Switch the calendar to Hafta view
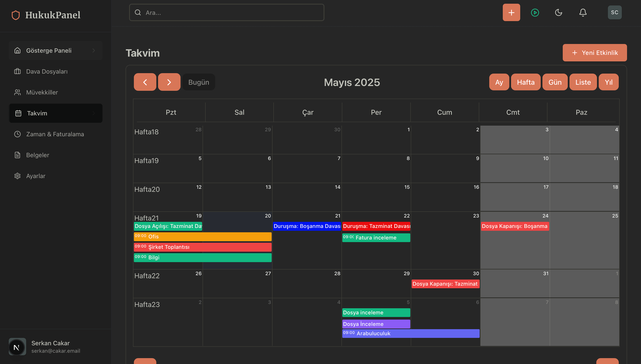 (525, 82)
